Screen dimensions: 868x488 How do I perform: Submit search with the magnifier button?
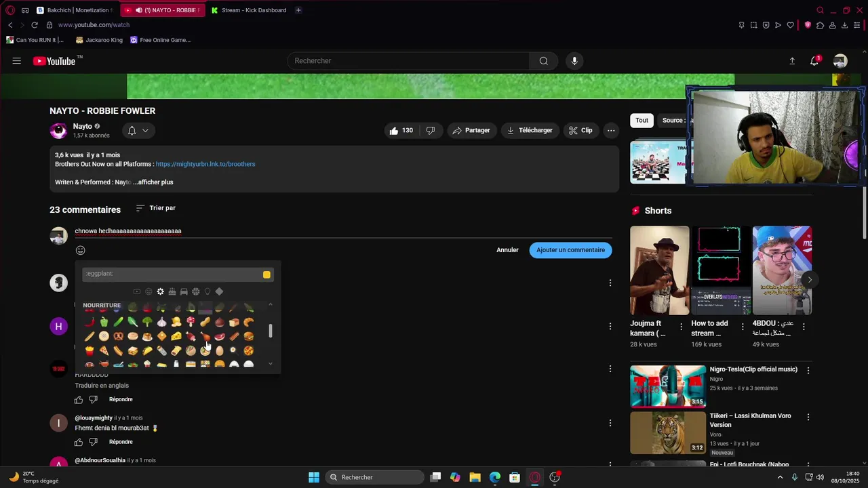543,61
